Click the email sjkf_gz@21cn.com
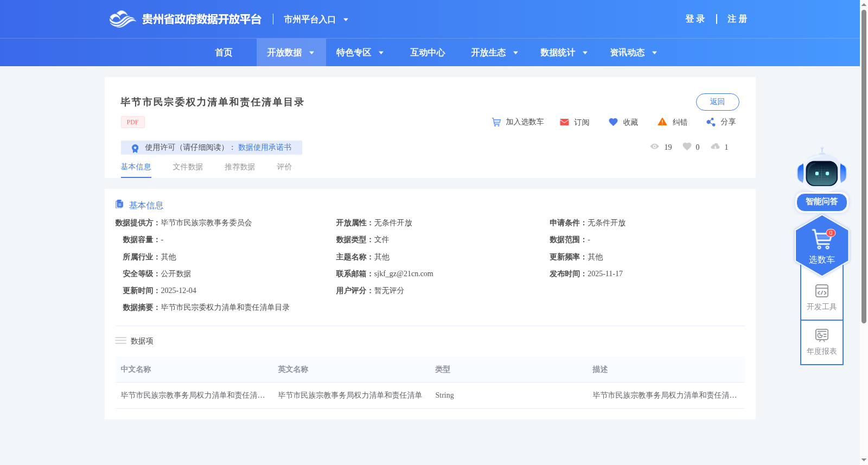 [404, 274]
